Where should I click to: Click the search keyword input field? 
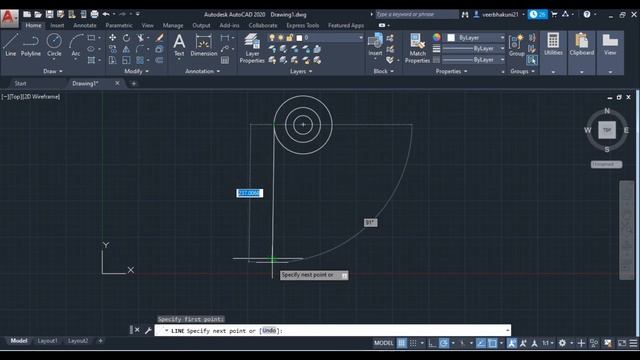coord(417,14)
